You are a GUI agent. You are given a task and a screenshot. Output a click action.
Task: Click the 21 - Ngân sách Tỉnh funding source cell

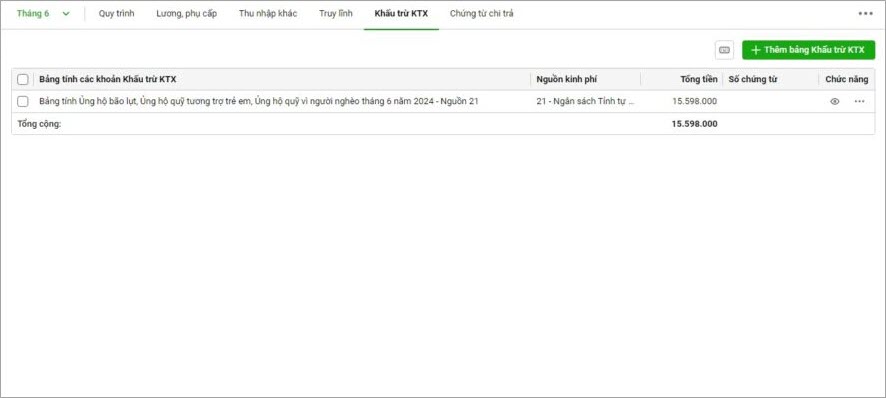point(585,102)
